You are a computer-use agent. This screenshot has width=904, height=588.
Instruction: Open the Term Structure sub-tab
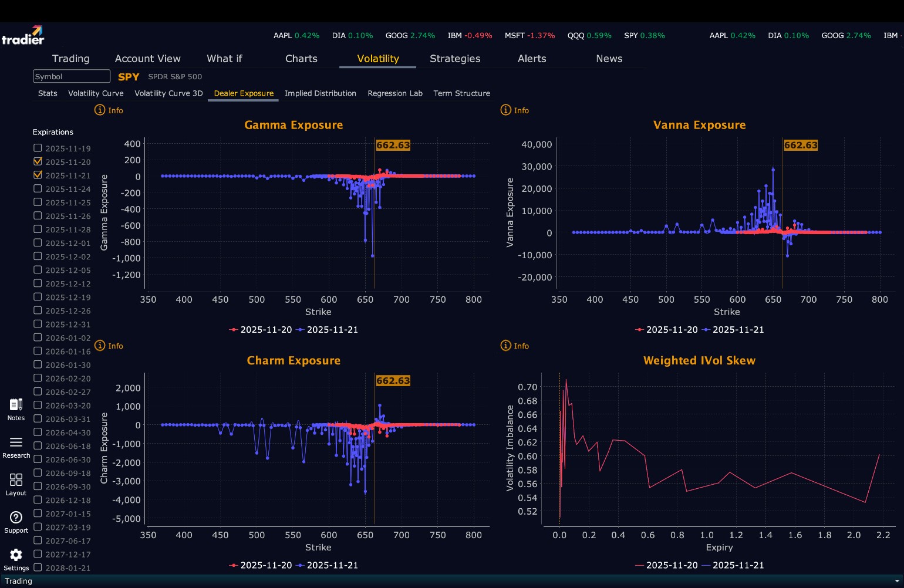tap(461, 93)
